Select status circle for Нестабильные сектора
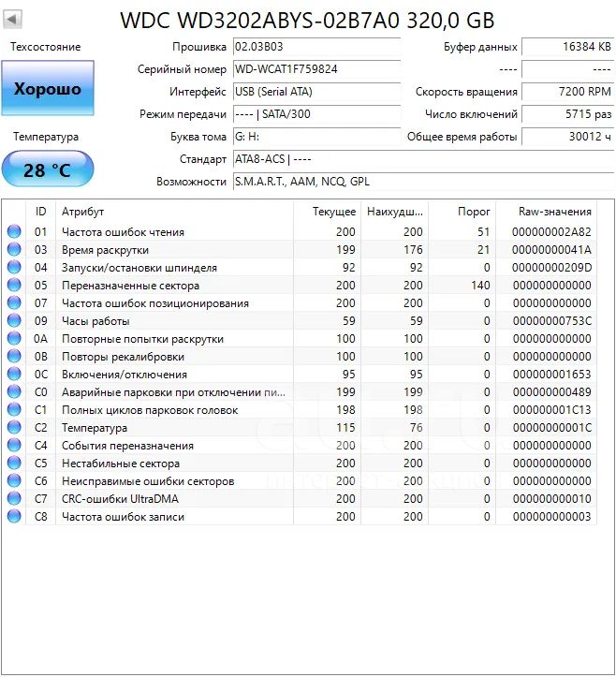 (14, 463)
